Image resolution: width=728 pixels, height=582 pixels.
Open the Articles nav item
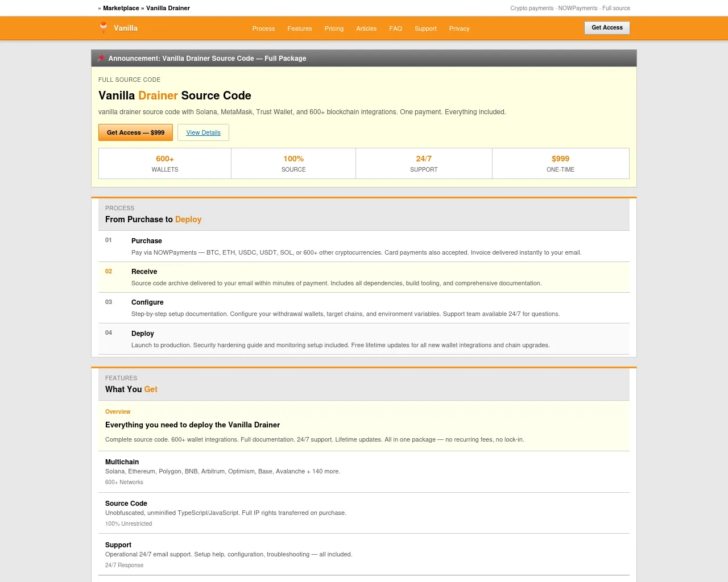click(x=366, y=28)
